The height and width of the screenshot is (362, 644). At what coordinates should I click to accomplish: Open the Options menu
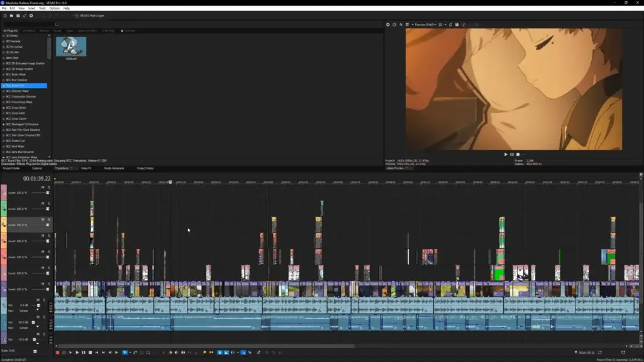[55, 8]
